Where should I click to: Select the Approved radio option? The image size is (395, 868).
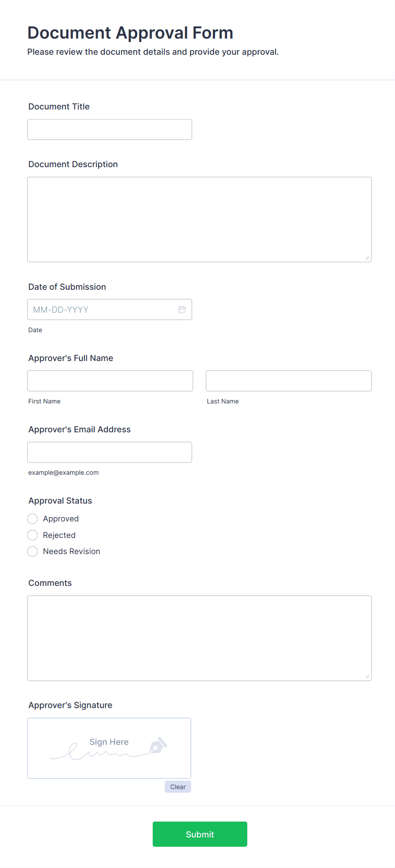[x=33, y=519]
